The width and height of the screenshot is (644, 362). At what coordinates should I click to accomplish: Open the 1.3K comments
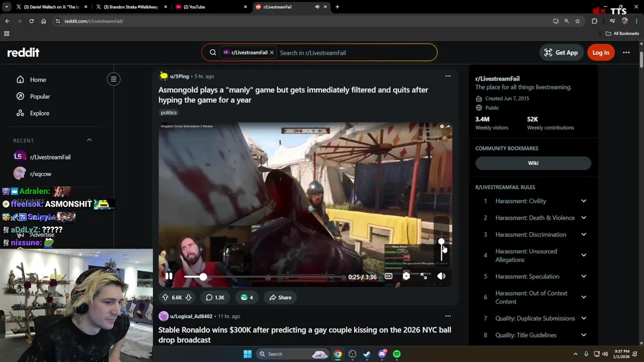[215, 298]
